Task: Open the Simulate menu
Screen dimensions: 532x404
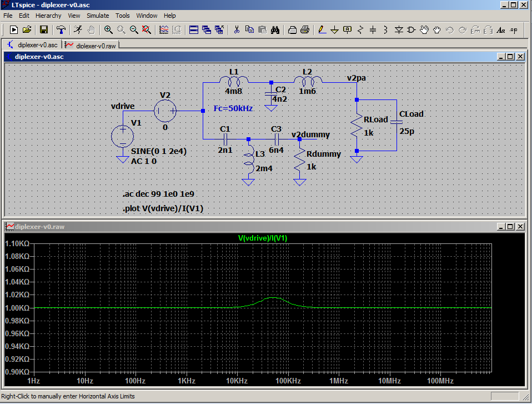Action: (97, 16)
